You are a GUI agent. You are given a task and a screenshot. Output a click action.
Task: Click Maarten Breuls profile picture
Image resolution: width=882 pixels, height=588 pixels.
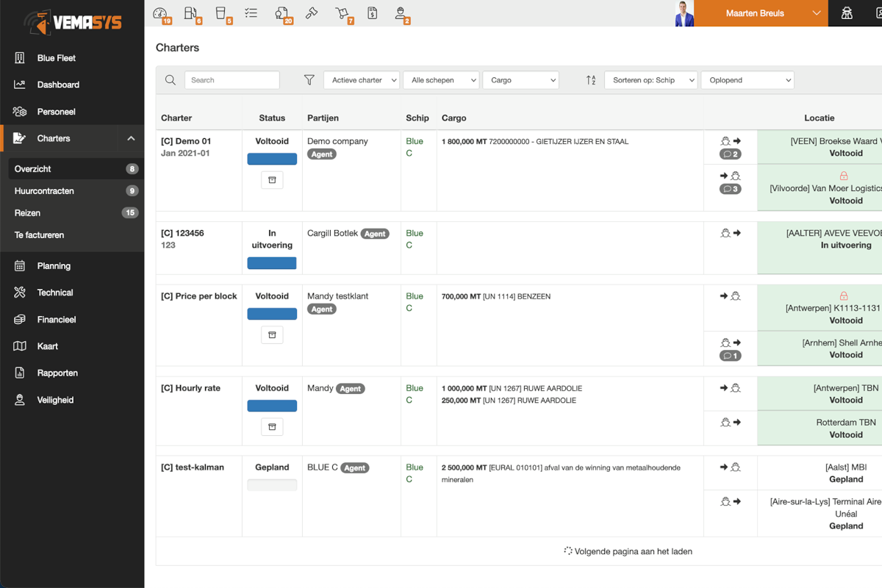pyautogui.click(x=684, y=13)
